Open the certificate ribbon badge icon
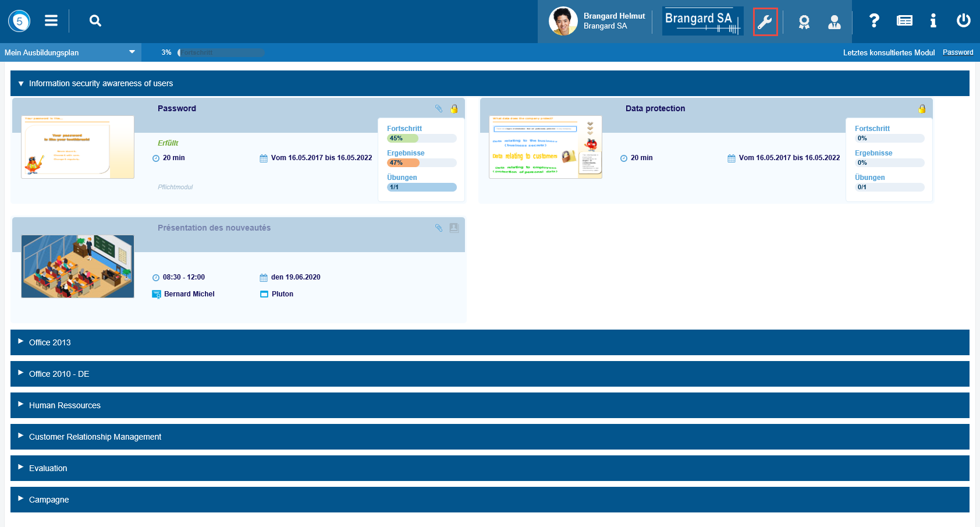980x527 pixels. tap(804, 22)
